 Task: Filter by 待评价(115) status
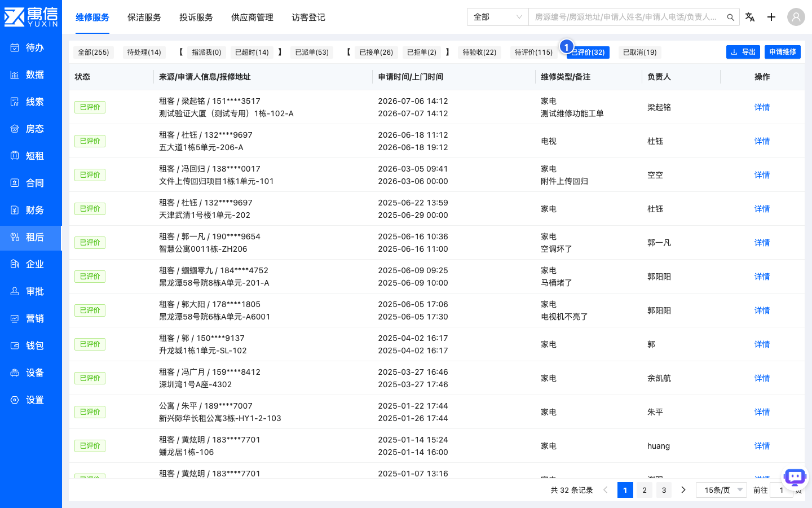pyautogui.click(x=534, y=52)
